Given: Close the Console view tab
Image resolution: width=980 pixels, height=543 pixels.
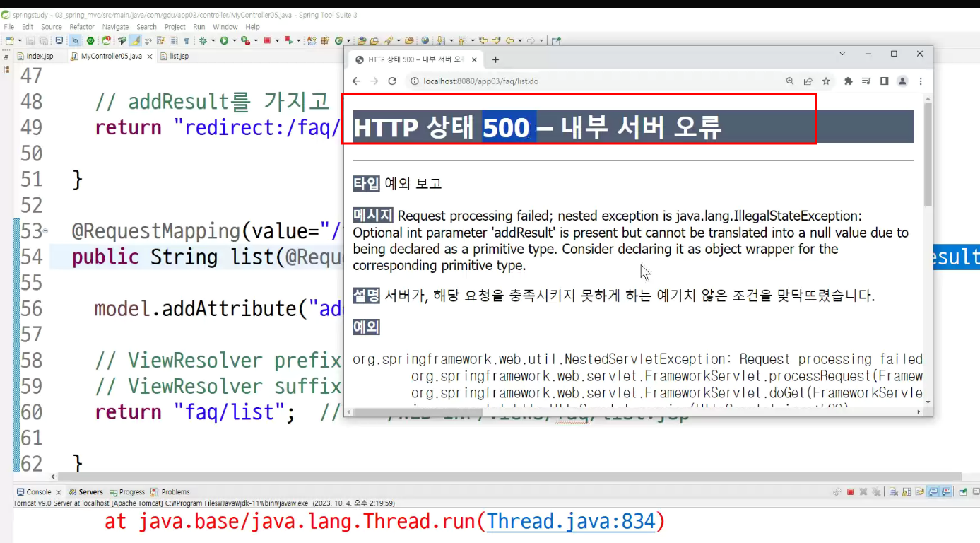Looking at the screenshot, I should click(x=59, y=492).
